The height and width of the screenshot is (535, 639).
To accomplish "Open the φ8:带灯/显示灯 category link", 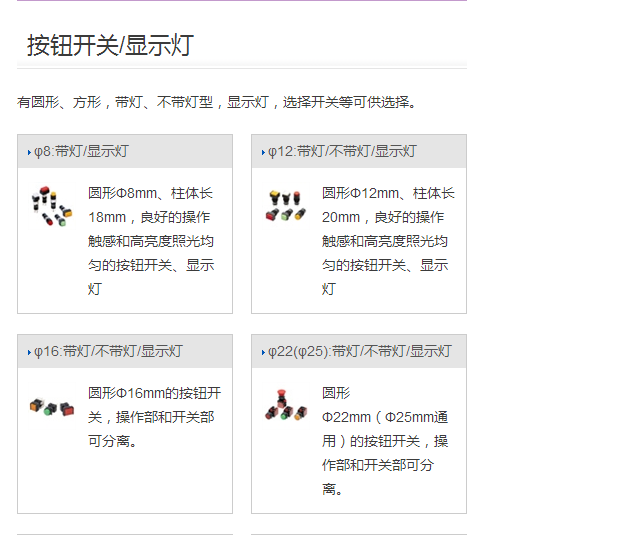I will point(82,152).
